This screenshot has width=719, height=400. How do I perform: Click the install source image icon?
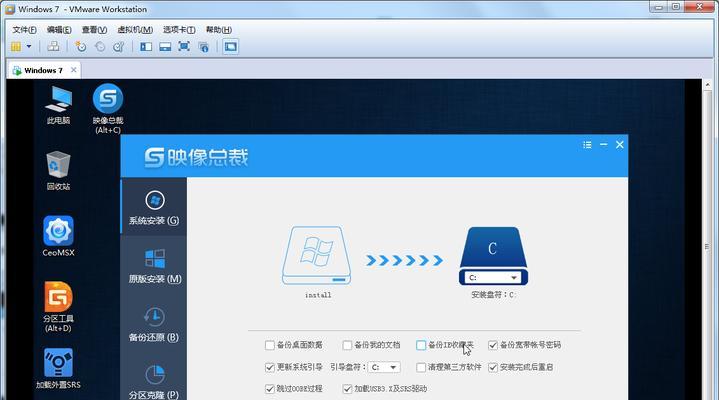click(316, 256)
